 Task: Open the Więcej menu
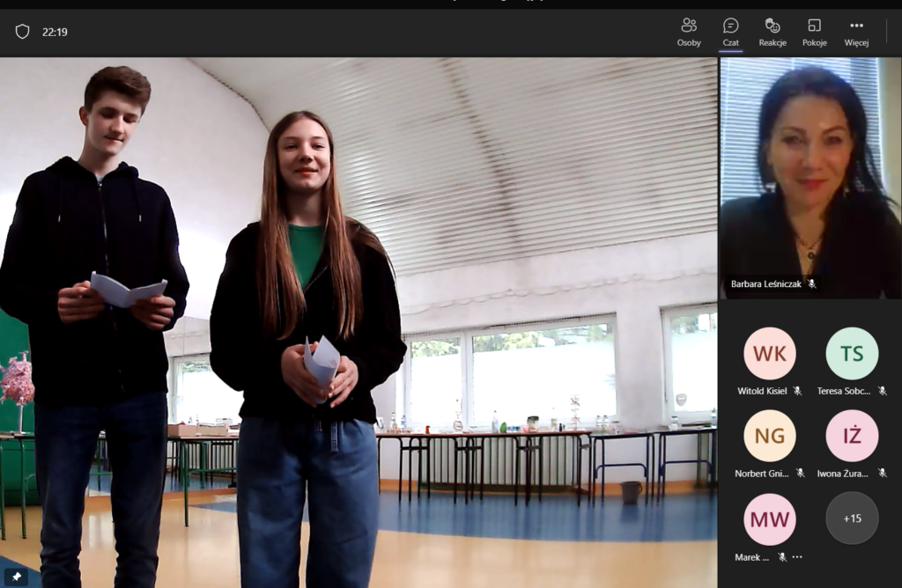pyautogui.click(x=856, y=33)
